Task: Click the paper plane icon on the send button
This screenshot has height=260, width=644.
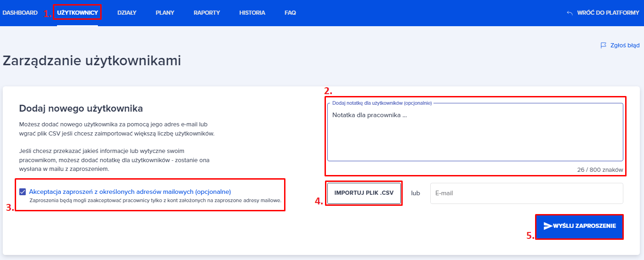Action: (547, 226)
